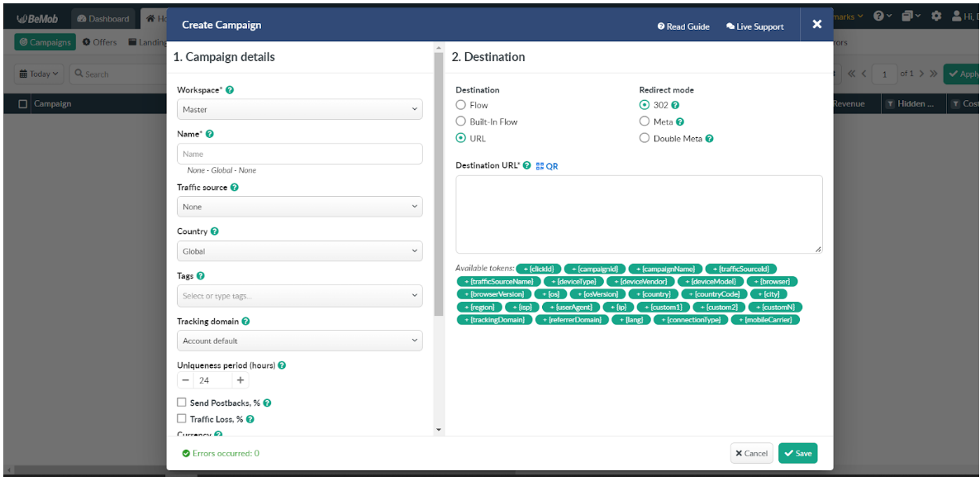Click help icon next to Tracking domain

click(x=245, y=322)
